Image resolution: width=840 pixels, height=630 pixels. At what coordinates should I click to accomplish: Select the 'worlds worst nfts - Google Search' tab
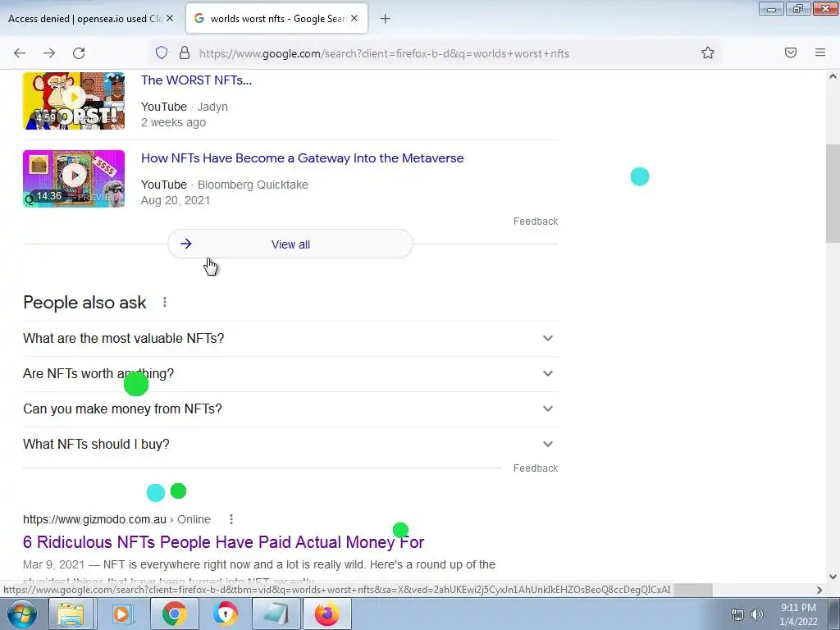click(x=277, y=18)
